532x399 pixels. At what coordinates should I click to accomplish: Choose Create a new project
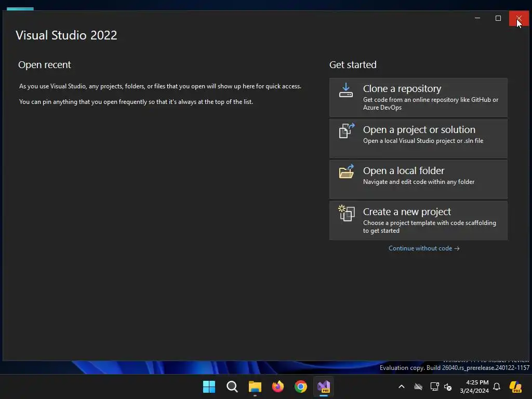click(x=418, y=220)
